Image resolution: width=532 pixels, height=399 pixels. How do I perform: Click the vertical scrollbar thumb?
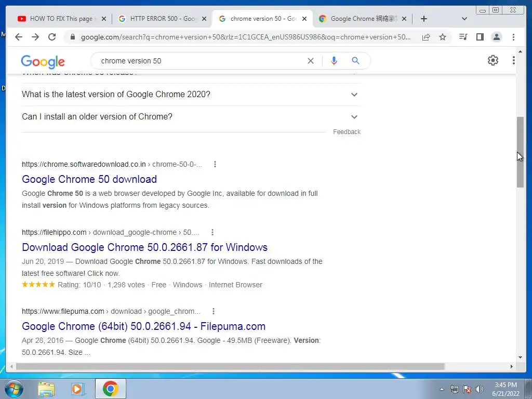pos(520,152)
